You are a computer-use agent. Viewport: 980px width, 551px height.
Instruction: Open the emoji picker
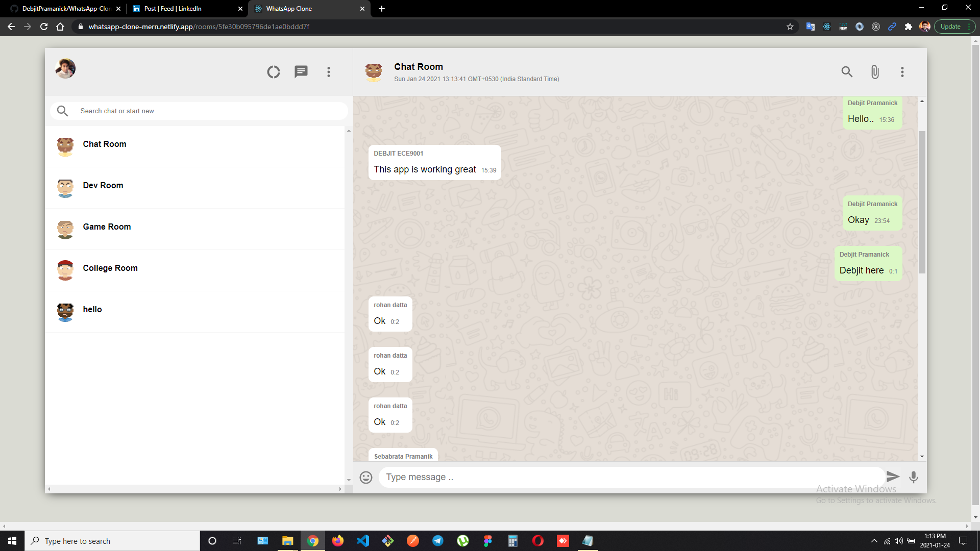366,478
